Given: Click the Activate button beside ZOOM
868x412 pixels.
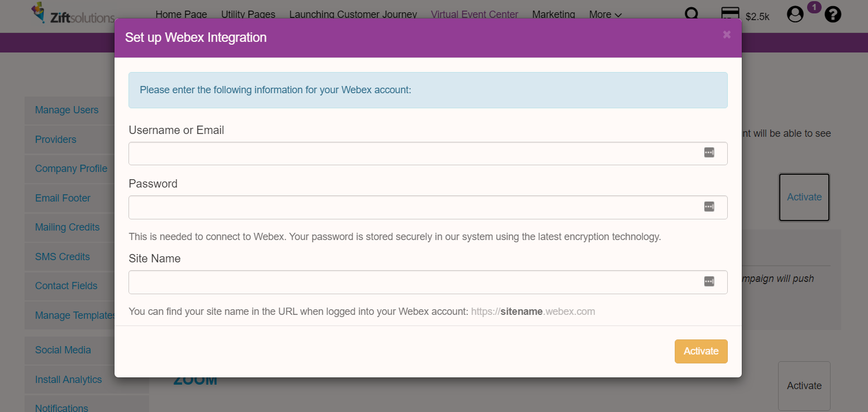Looking at the screenshot, I should tap(804, 386).
